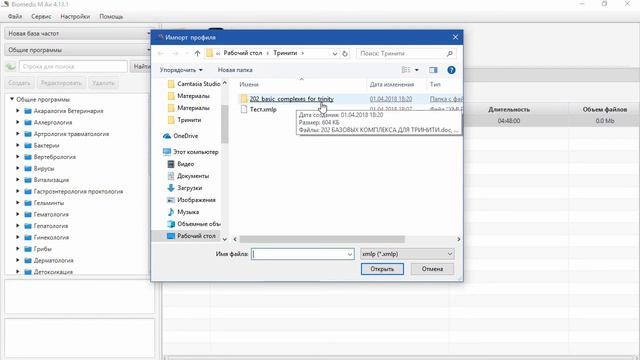Click the Новая папка button
The image size is (640, 360).
tap(235, 70)
